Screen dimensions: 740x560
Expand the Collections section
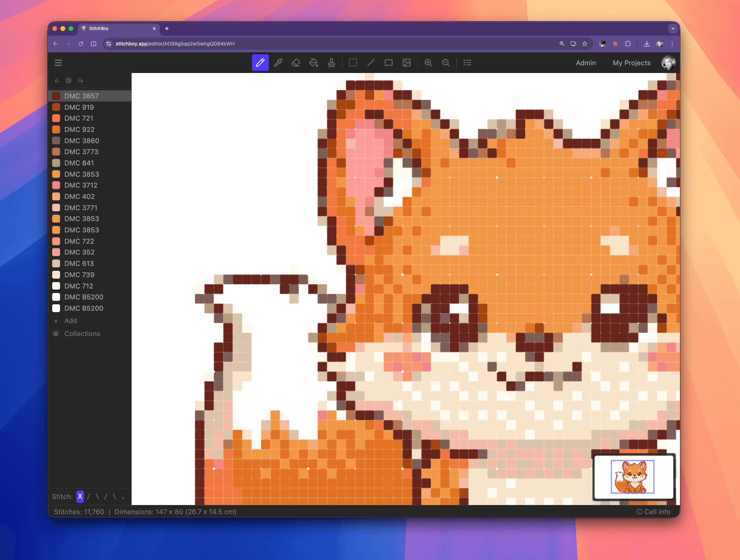point(82,334)
